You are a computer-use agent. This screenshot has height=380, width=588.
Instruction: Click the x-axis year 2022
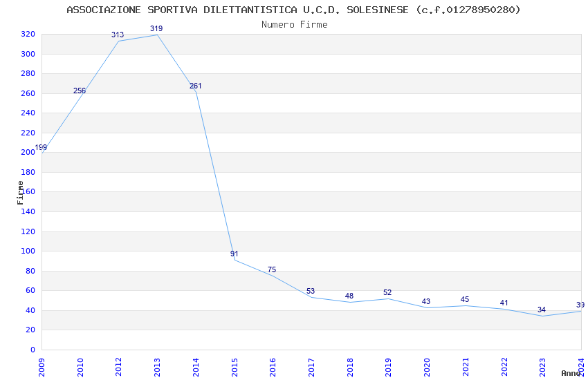[x=504, y=368]
